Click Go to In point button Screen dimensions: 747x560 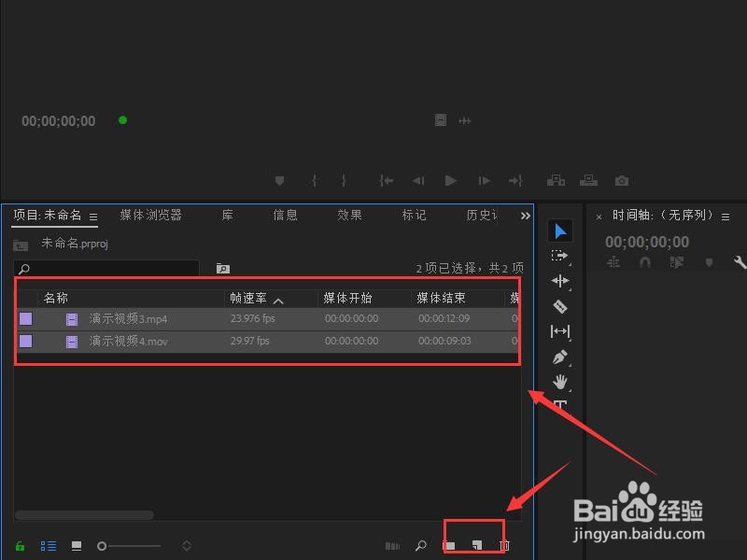[386, 181]
